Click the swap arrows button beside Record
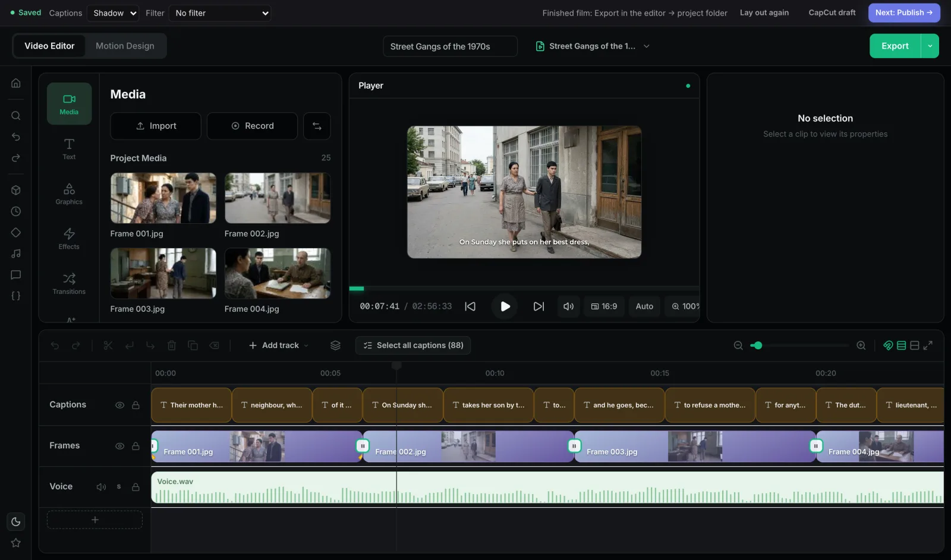 tap(317, 126)
